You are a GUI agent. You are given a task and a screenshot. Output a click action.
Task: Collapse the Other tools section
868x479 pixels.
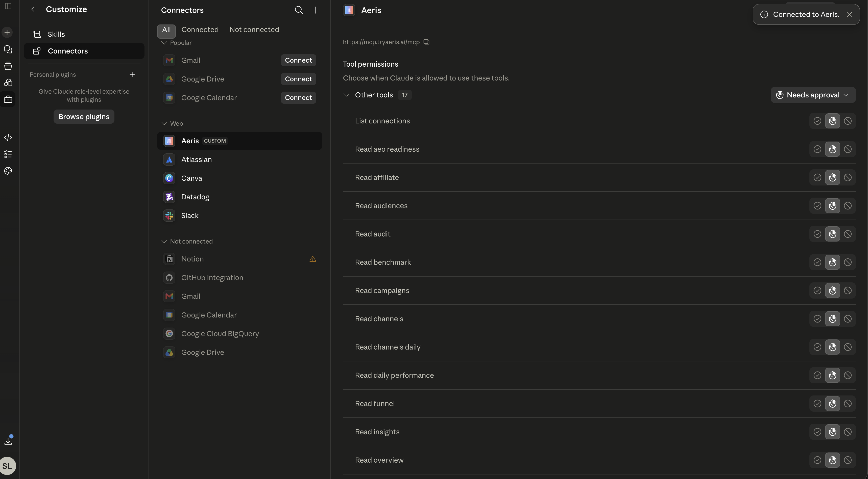click(346, 95)
